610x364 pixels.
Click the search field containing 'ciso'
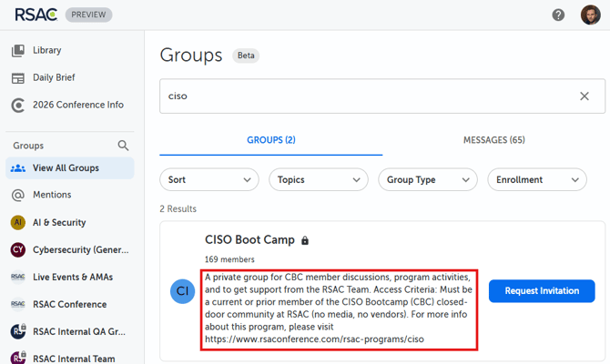click(364, 96)
